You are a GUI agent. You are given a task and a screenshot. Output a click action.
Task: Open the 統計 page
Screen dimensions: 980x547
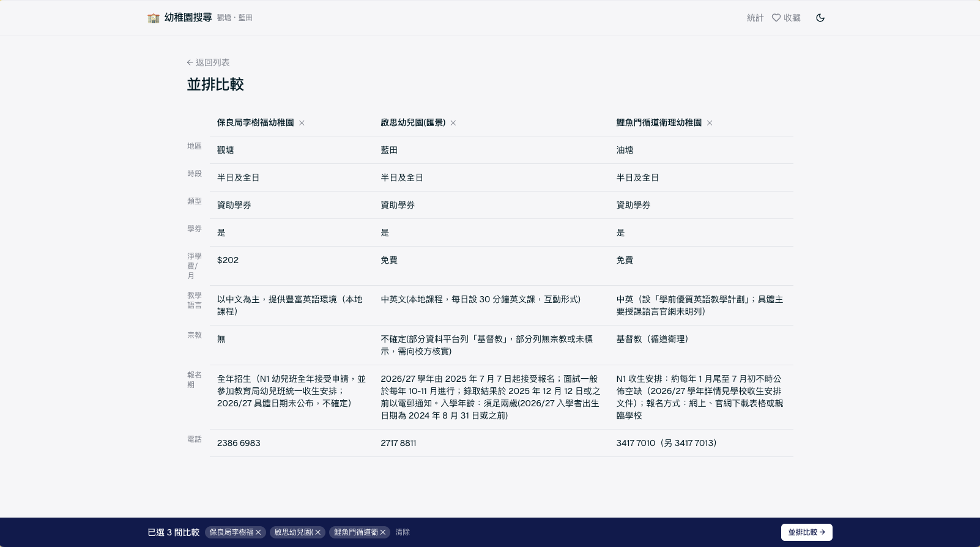[755, 18]
